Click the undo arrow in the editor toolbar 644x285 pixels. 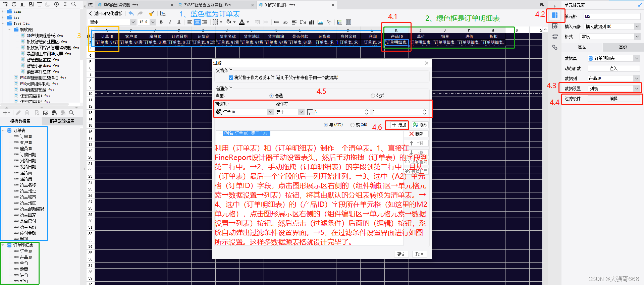point(131,13)
